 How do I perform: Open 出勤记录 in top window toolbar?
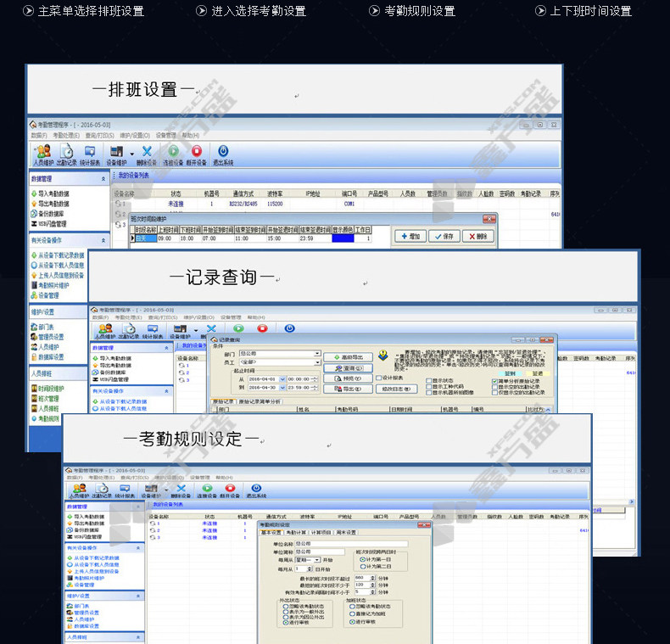67,153
